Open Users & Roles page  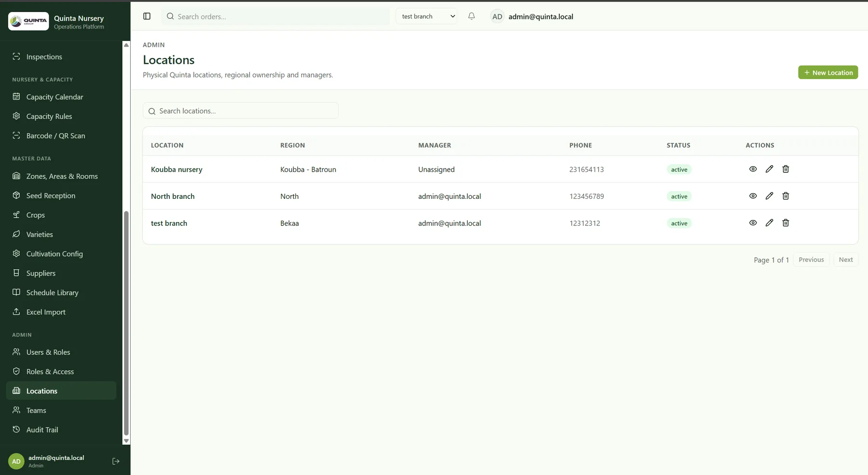coord(61,352)
